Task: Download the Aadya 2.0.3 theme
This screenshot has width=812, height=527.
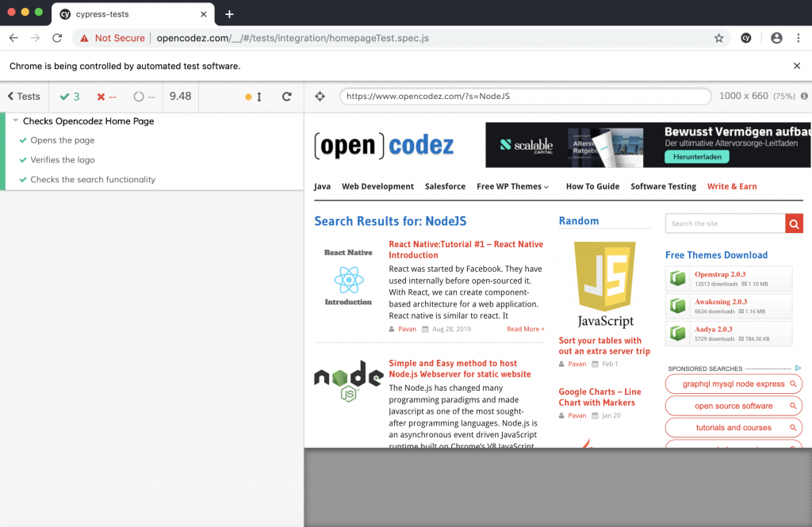Action: (x=713, y=329)
